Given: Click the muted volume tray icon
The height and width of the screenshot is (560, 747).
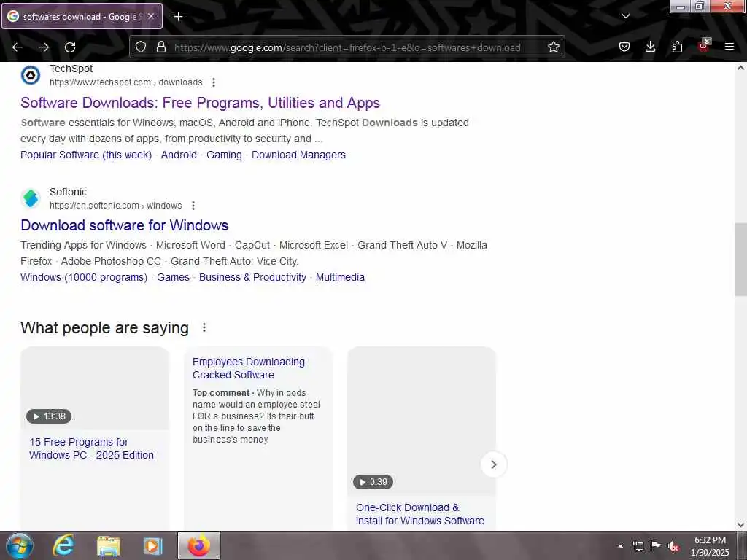Looking at the screenshot, I should [673, 547].
